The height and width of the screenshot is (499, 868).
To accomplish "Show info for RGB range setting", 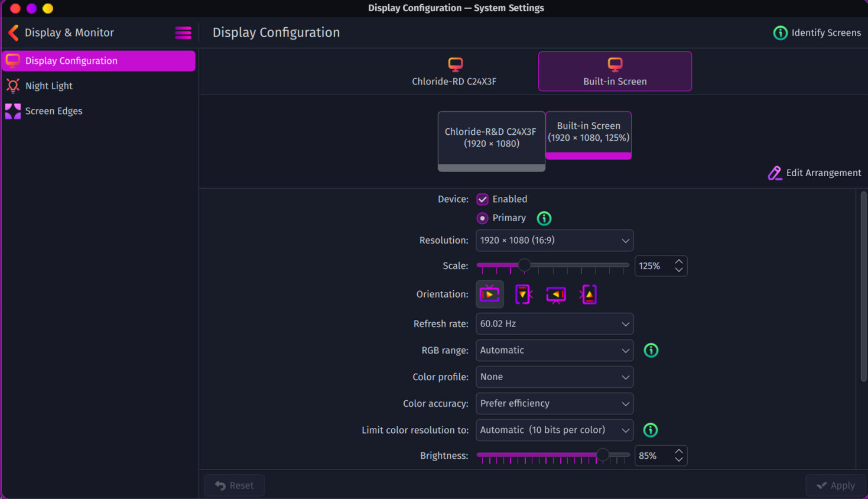I will point(651,351).
